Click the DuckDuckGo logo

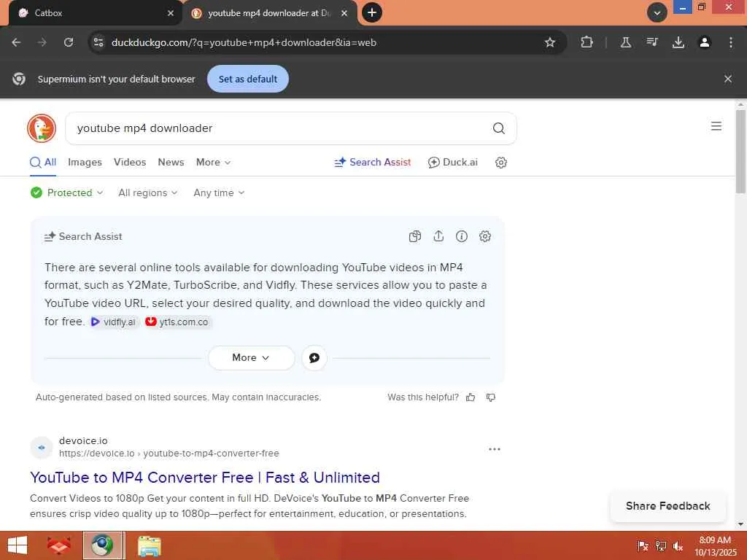pos(42,128)
